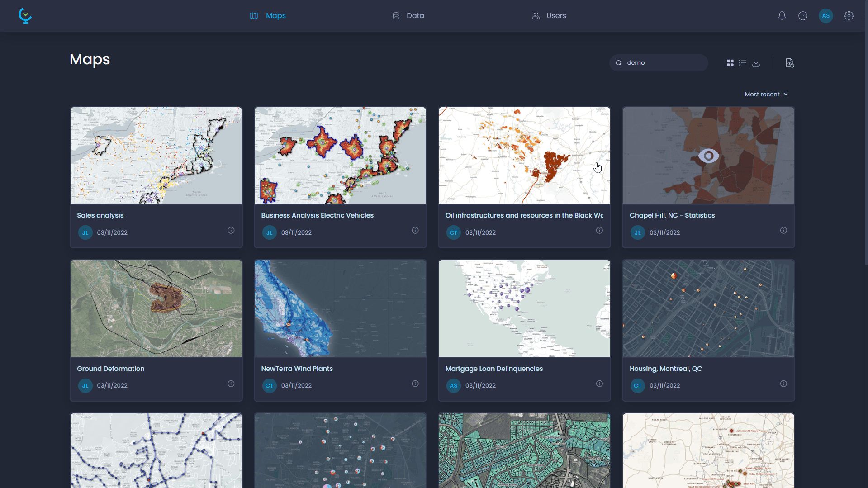Click the CARTO globe logo
This screenshot has width=868, height=488.
(25, 16)
